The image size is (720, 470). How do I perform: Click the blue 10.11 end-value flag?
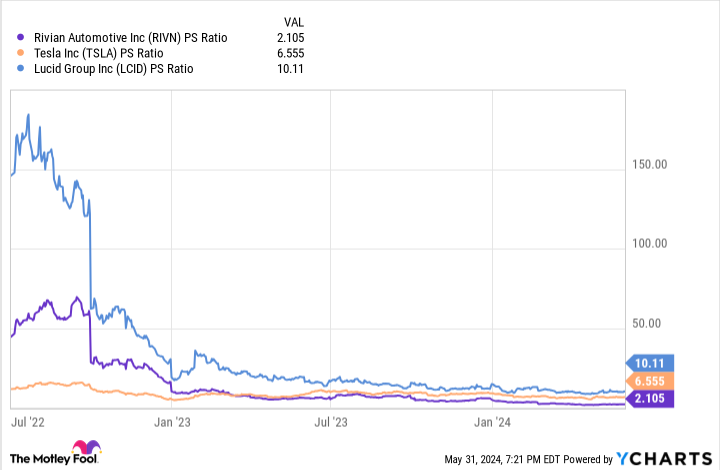click(650, 363)
